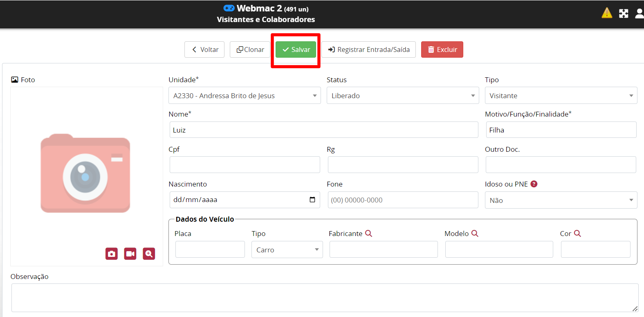Open the user profile icon
The height and width of the screenshot is (317, 644).
tap(639, 13)
